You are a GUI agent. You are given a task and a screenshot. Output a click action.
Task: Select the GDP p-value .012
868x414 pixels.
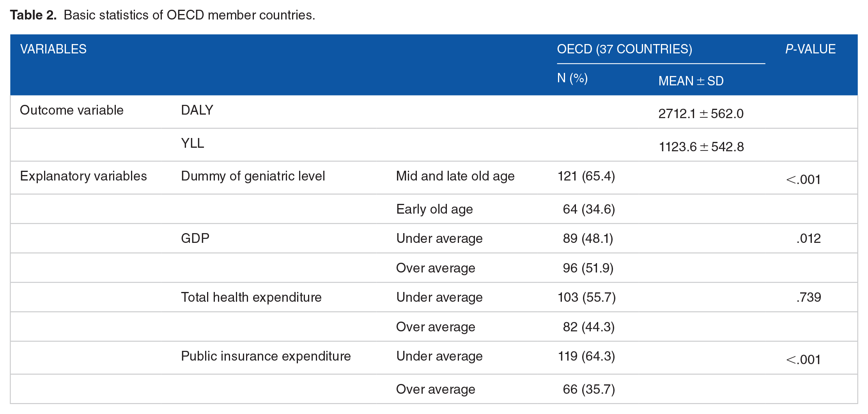click(x=809, y=239)
